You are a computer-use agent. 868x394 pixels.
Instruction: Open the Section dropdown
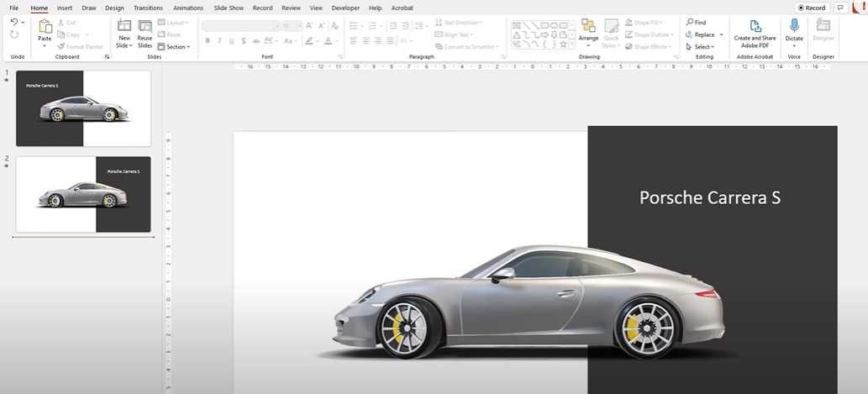click(x=174, y=47)
